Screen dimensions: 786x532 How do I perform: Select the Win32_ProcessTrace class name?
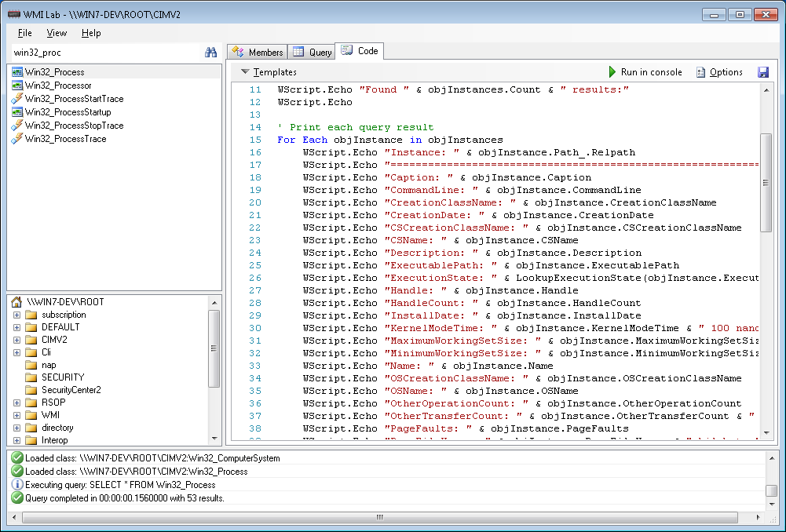click(x=66, y=139)
